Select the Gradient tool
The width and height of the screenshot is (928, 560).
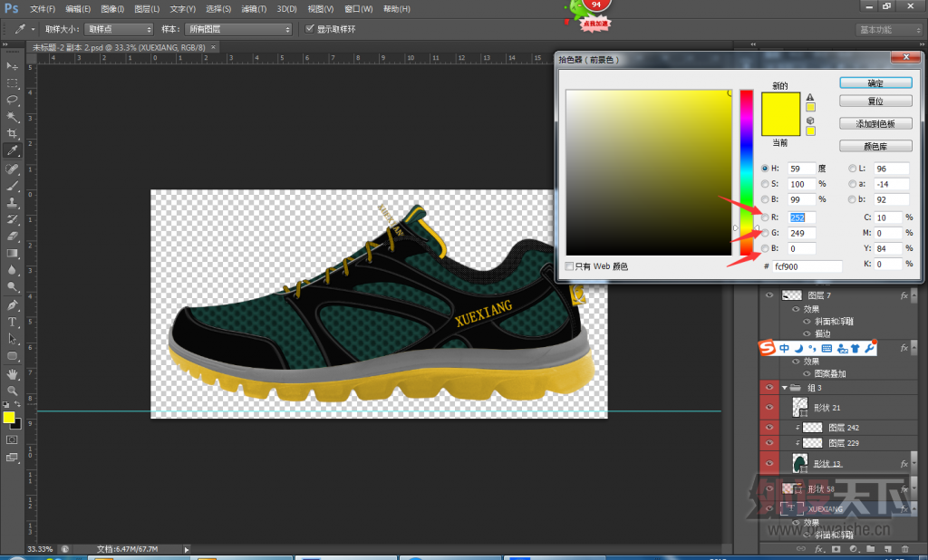tap(12, 254)
